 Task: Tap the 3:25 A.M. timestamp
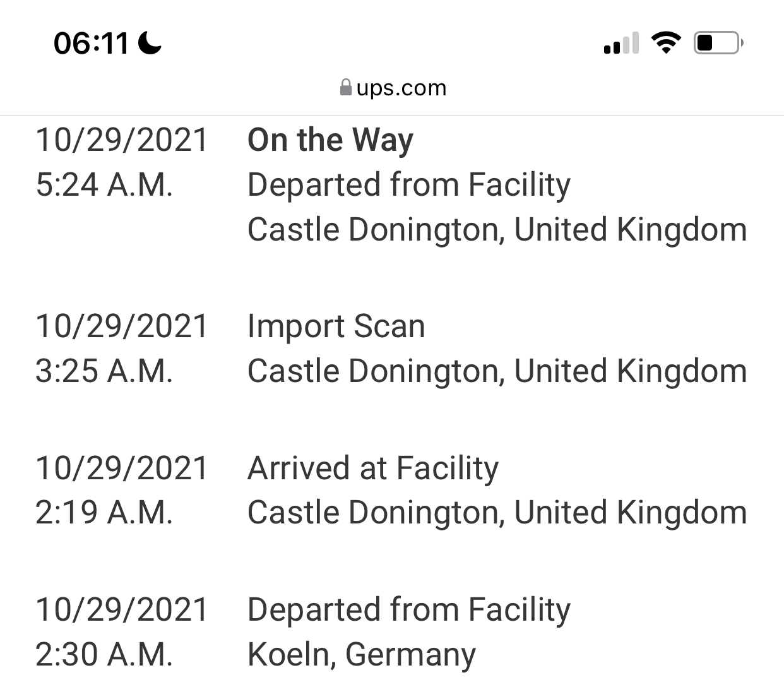click(104, 371)
